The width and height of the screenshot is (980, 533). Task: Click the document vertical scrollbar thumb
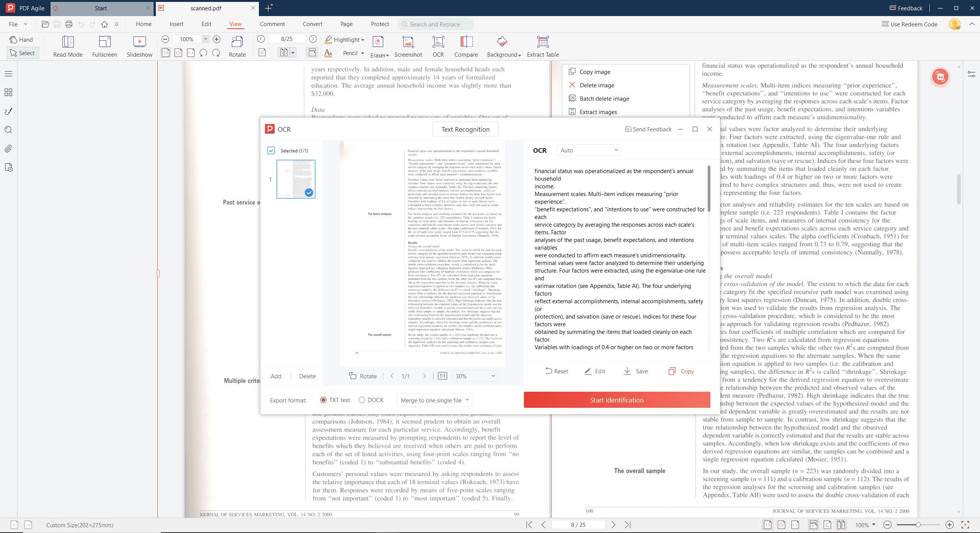point(959,189)
